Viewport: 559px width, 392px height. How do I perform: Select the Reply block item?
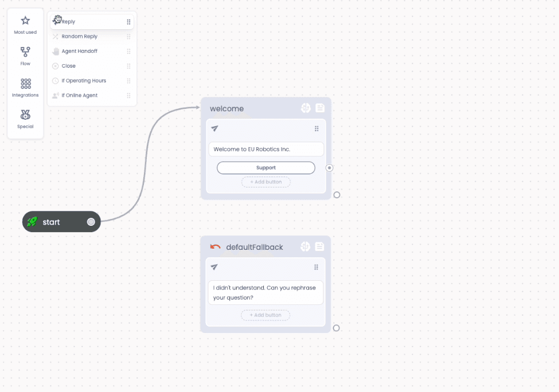92,22
